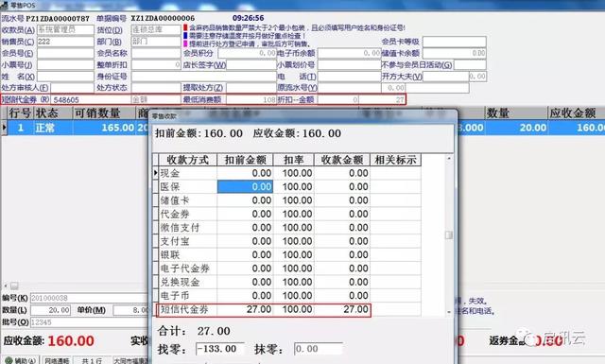This screenshot has width=605, height=364.
Task: Click the 抹零 input field
Action: tap(319, 349)
